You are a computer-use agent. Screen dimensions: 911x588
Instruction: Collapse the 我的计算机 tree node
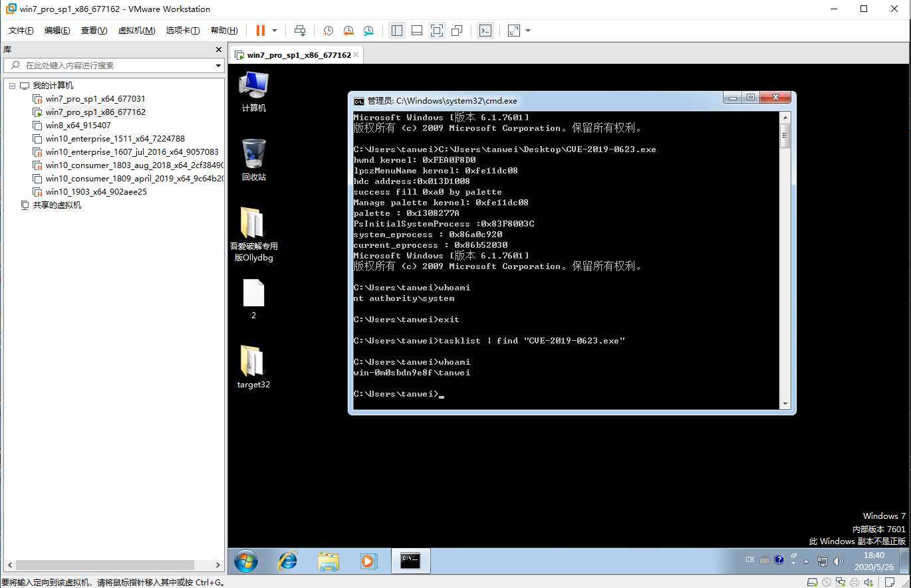tap(12, 86)
